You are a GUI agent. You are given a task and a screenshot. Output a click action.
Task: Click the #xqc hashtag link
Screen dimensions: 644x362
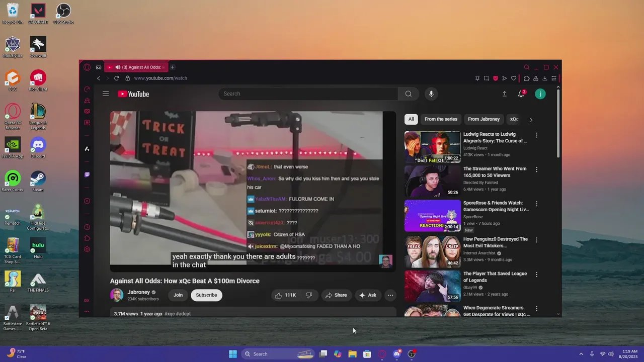click(x=170, y=314)
